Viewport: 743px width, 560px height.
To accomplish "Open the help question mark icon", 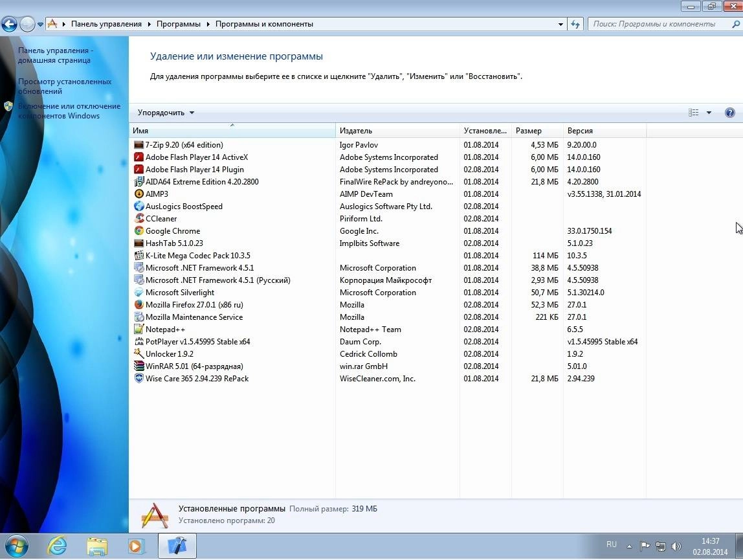I will click(730, 113).
